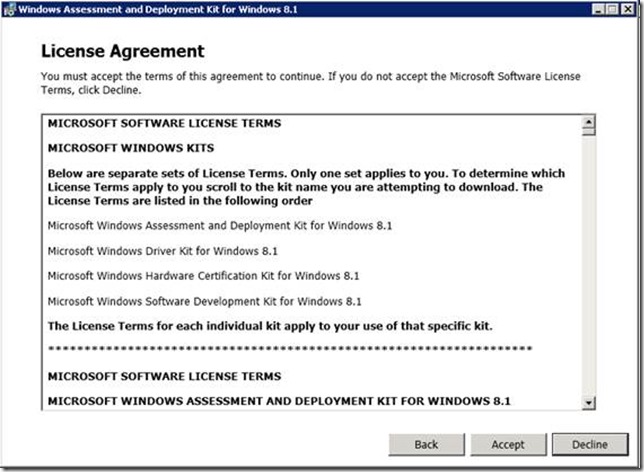
Task: Maximize the deployment kit setup window
Action: [x=613, y=9]
